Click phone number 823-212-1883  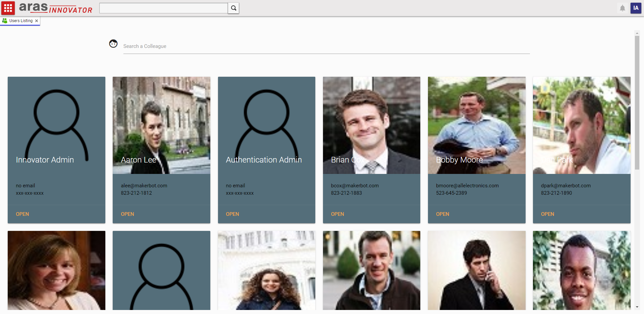tap(346, 193)
